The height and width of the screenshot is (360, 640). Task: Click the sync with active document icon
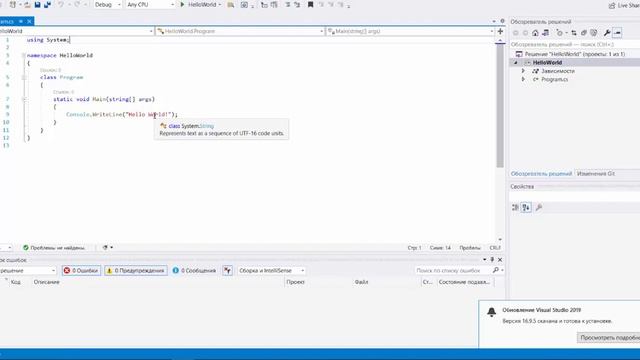point(574,33)
